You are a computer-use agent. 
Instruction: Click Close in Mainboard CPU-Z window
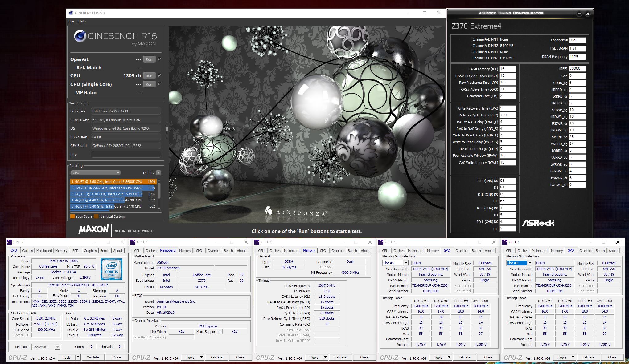coord(240,357)
